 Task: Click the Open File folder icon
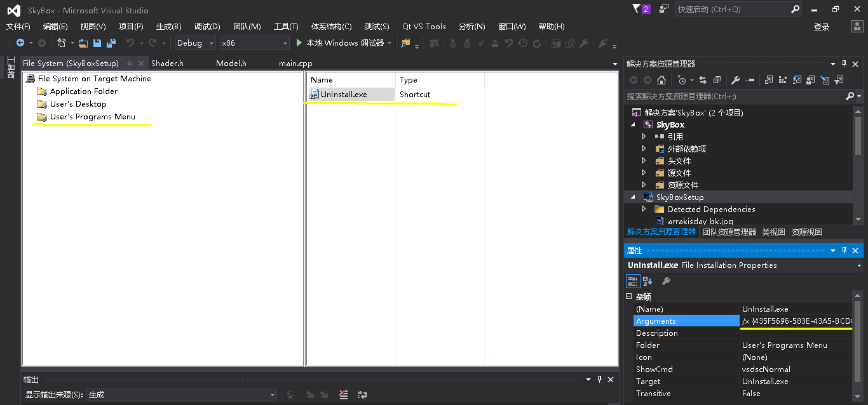click(83, 43)
